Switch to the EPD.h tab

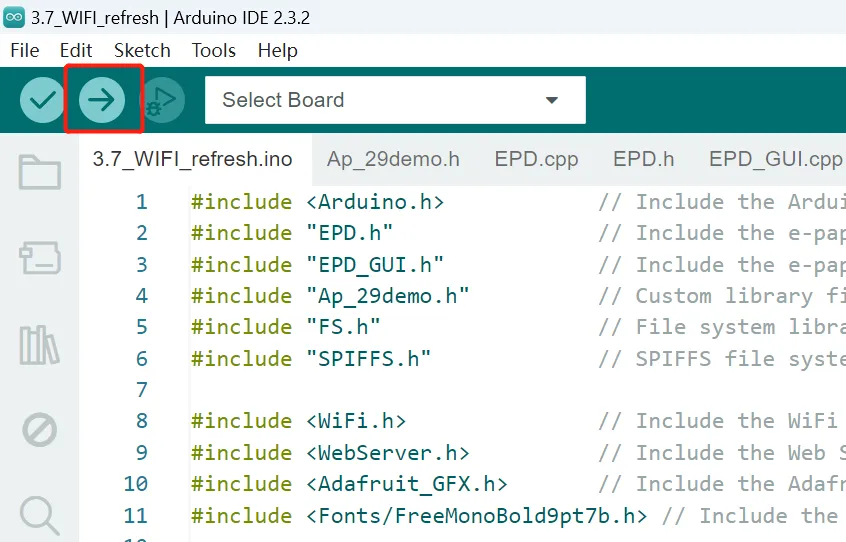click(644, 160)
